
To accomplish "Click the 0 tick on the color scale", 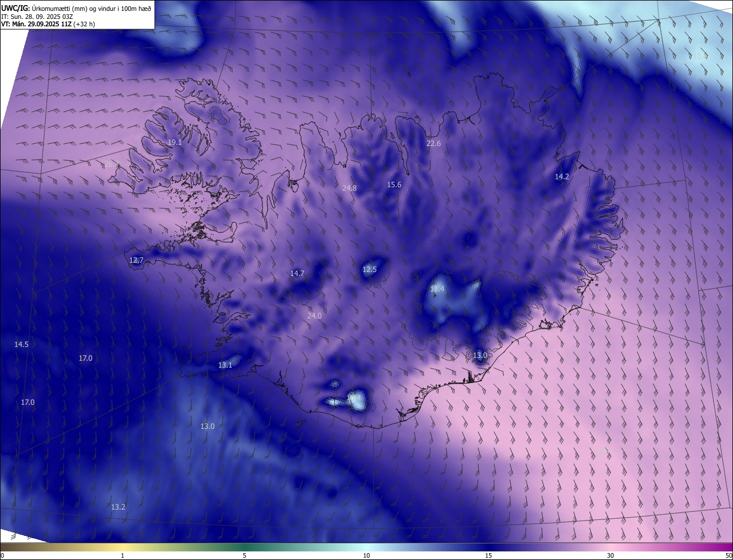I will click(x=2, y=555).
